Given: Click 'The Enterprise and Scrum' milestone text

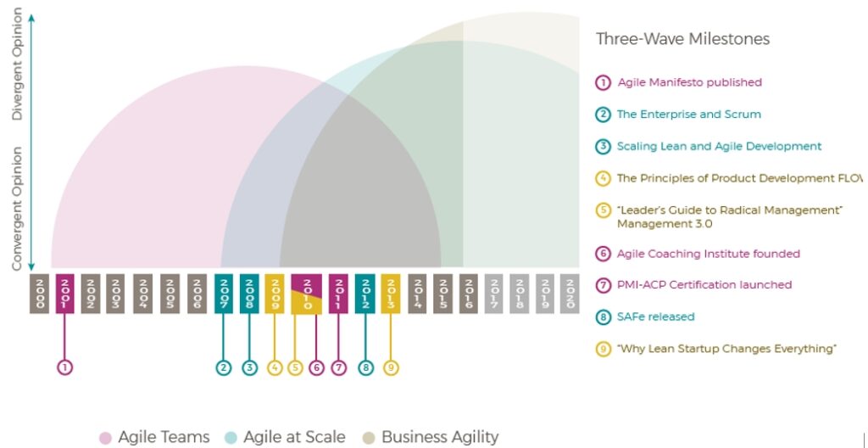Looking at the screenshot, I should click(688, 115).
